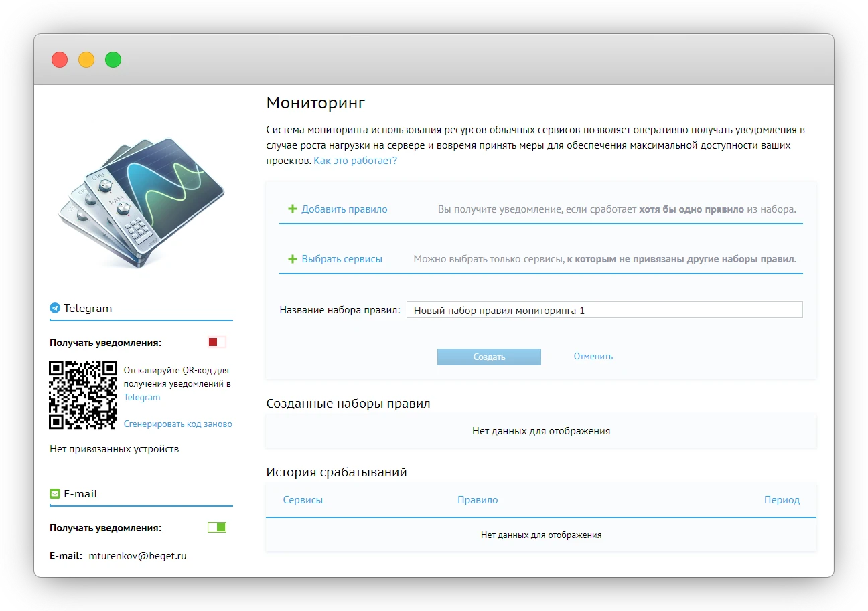The height and width of the screenshot is (611, 868).
Task: Click the monitoring oscilloscope illustration
Action: (x=141, y=201)
